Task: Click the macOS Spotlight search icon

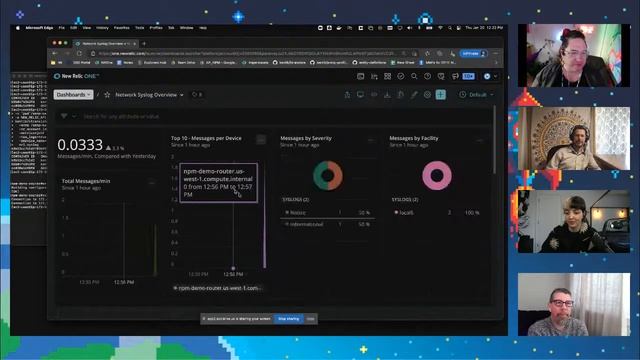Action: tap(450, 28)
